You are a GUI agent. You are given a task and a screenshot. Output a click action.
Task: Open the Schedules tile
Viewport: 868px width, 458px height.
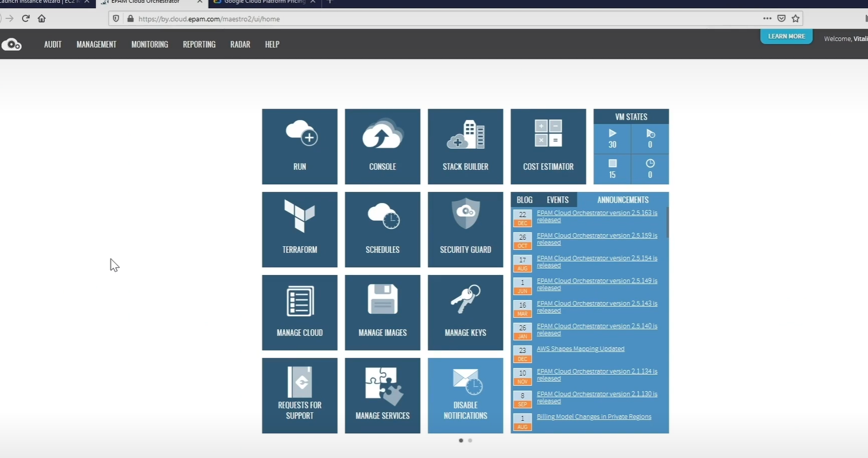[x=383, y=230]
